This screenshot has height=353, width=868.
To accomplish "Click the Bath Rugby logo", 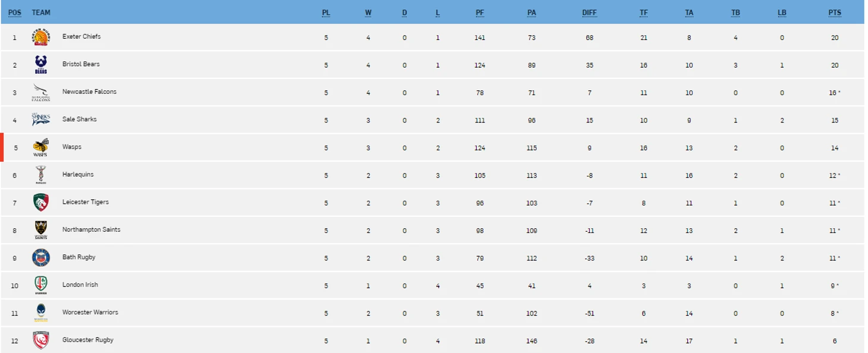I will point(41,257).
